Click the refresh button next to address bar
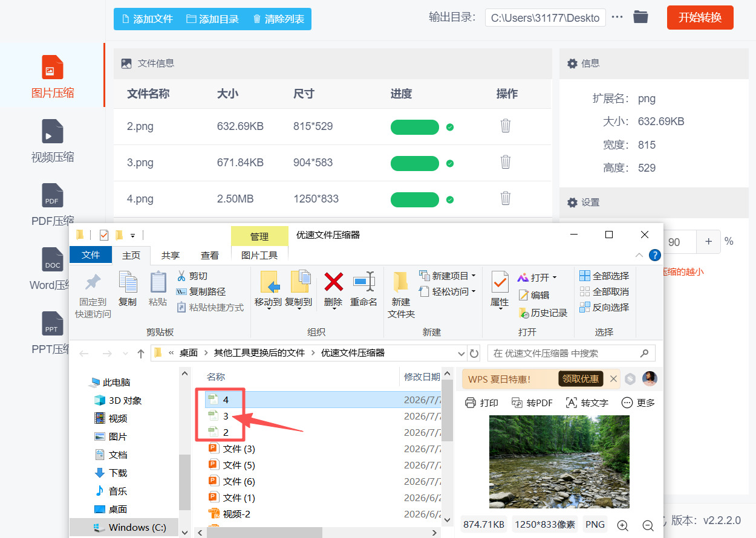 click(x=475, y=353)
